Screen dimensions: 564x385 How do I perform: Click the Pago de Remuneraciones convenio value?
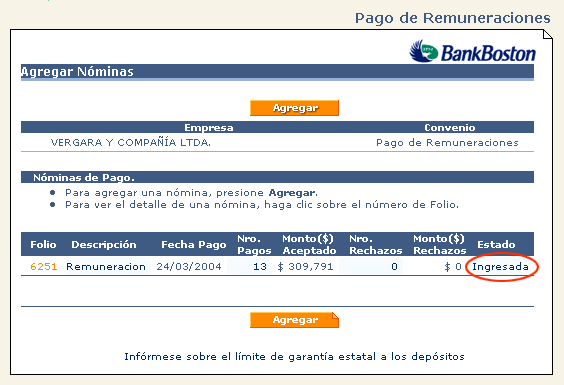447,143
